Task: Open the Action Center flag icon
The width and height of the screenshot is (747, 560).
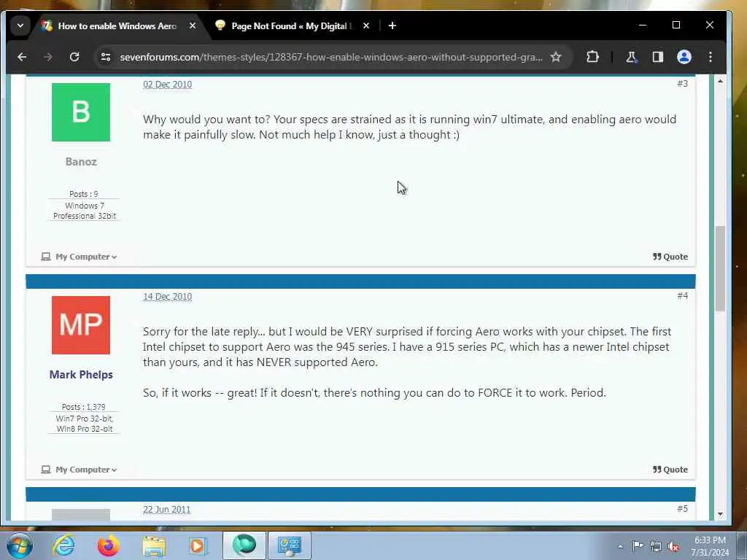Action: pos(638,546)
